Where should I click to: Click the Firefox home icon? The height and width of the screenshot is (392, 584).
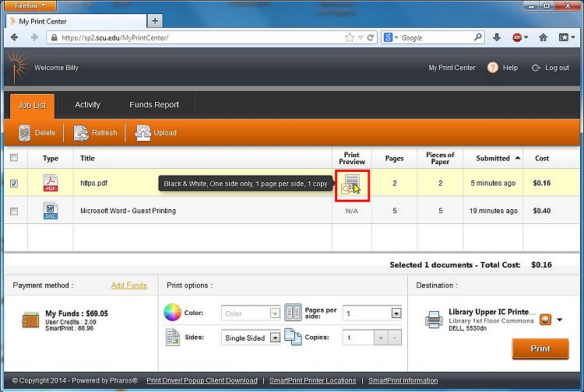[543, 37]
